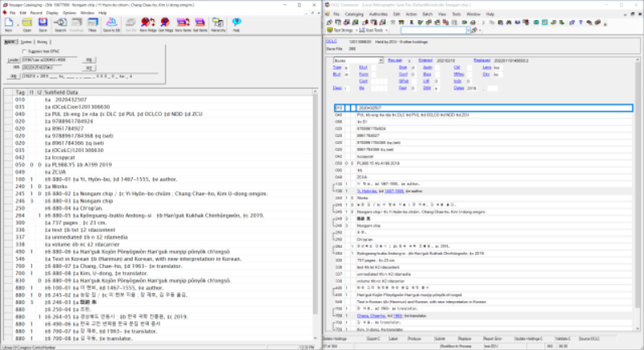Open the File menu in Voyager Cataloging
644x350 pixels.
(12, 13)
